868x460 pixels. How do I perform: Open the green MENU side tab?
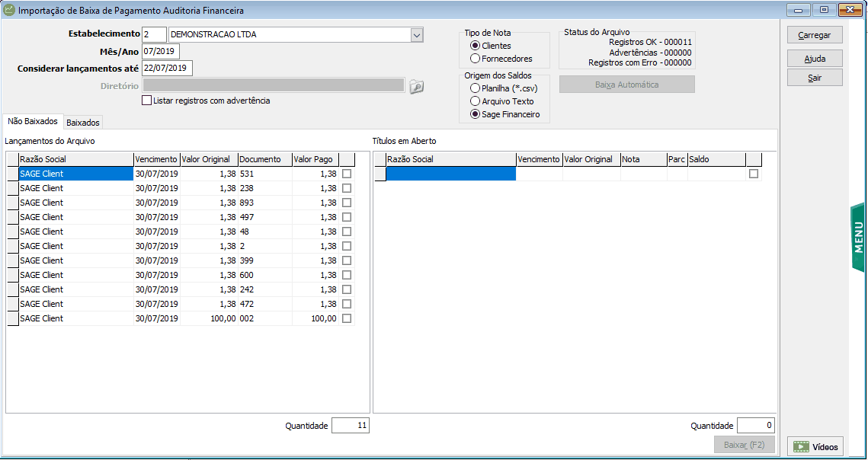(858, 238)
